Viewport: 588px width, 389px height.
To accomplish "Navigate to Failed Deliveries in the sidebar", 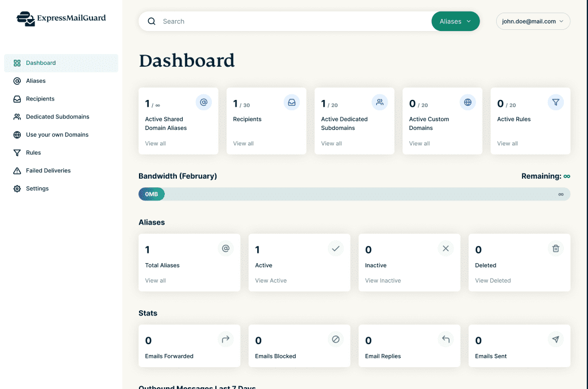I will [x=48, y=170].
